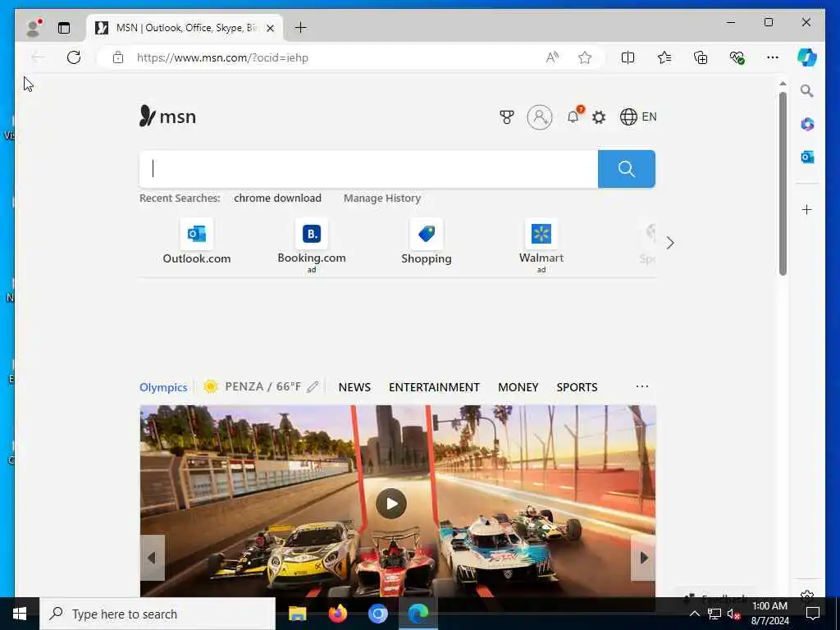Switch to the NEWS tab

(x=354, y=387)
